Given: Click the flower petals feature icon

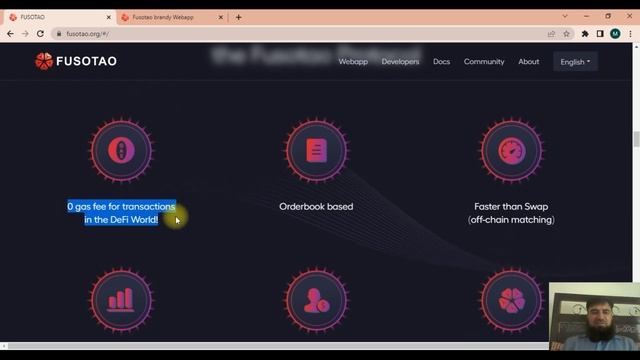Looking at the screenshot, I should point(511,300).
